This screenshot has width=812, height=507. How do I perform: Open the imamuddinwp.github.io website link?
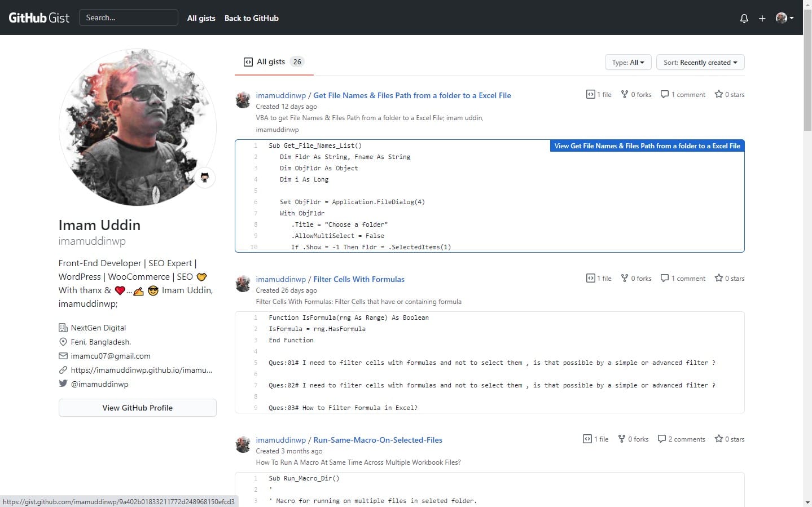click(142, 370)
